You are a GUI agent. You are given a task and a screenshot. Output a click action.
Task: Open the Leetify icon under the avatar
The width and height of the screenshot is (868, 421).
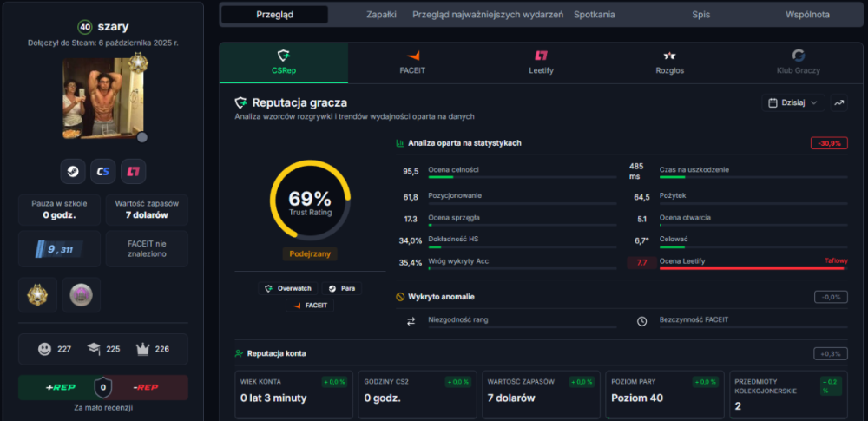point(133,171)
